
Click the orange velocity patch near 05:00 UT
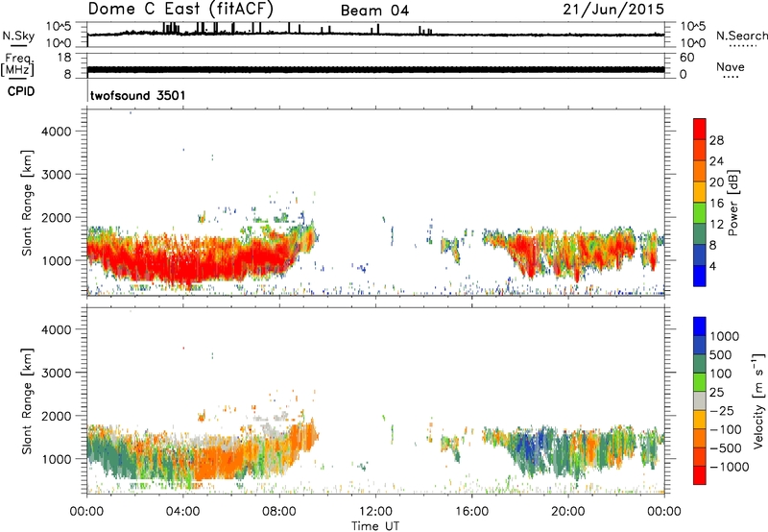218,463
